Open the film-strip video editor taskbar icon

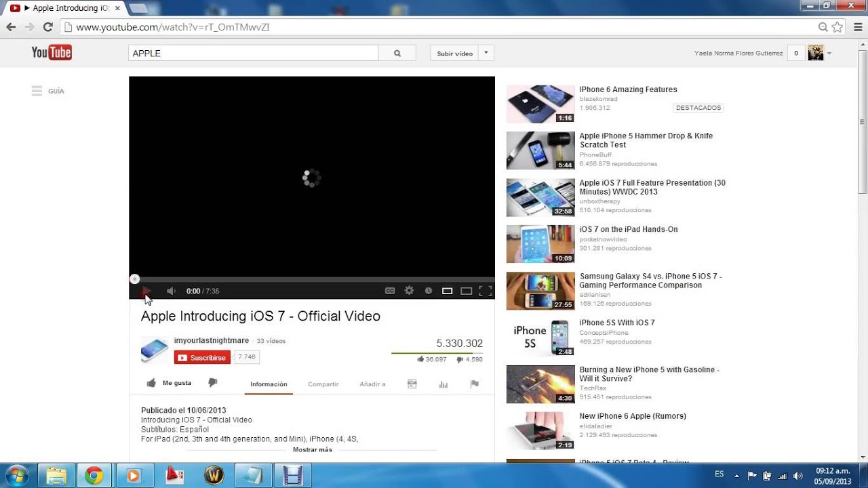(292, 475)
